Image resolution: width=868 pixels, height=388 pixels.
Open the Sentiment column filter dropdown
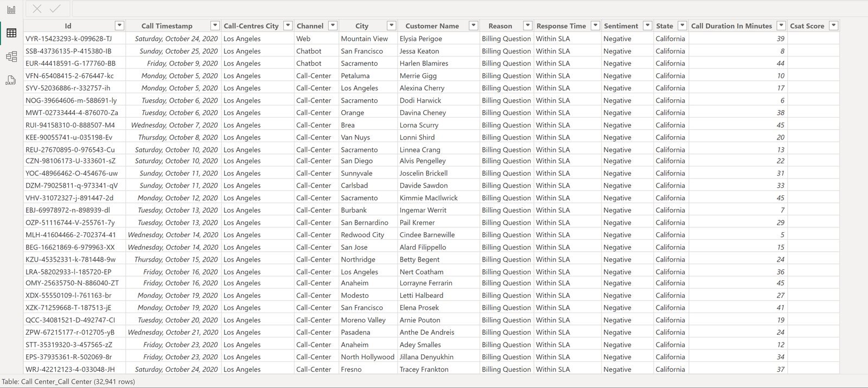tap(647, 26)
